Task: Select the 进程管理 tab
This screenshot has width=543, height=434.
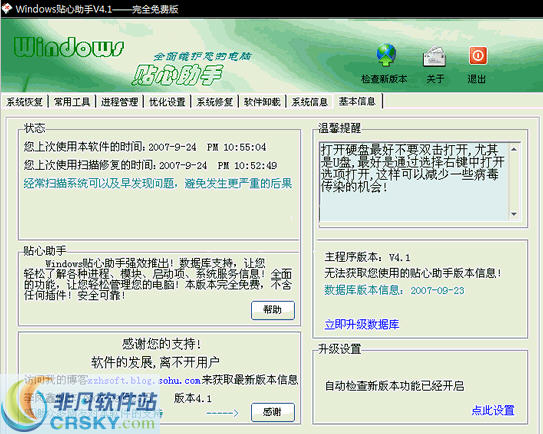Action: pyautogui.click(x=119, y=102)
